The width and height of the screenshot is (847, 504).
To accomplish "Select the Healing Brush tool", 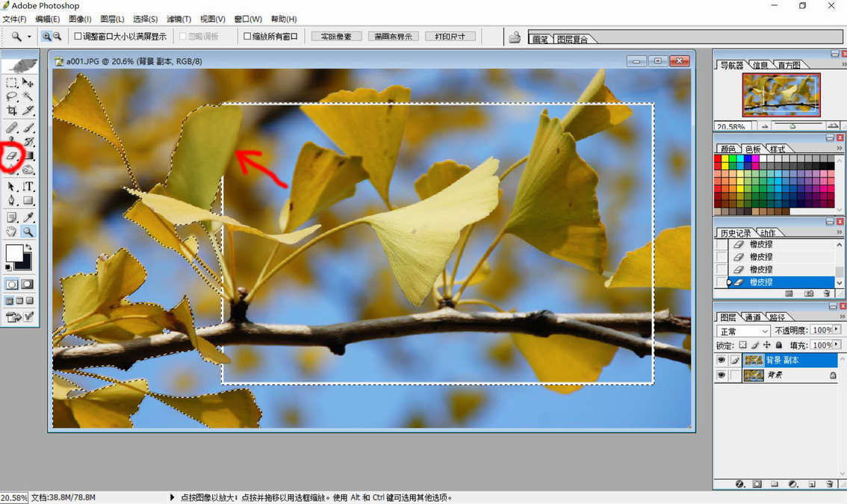I will pos(11,128).
